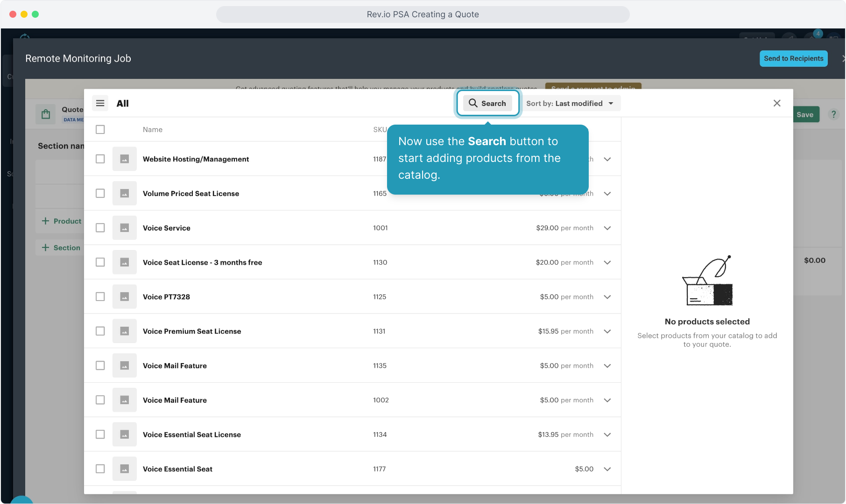Click the Volume Priced Seat License thumbnail
Screen dimensions: 846x504
(x=124, y=193)
